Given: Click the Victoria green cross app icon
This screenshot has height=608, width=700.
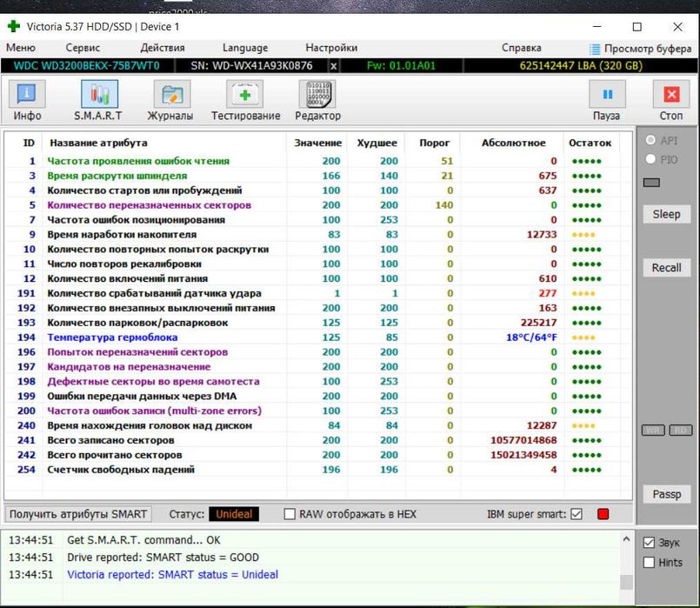Looking at the screenshot, I should (x=14, y=26).
